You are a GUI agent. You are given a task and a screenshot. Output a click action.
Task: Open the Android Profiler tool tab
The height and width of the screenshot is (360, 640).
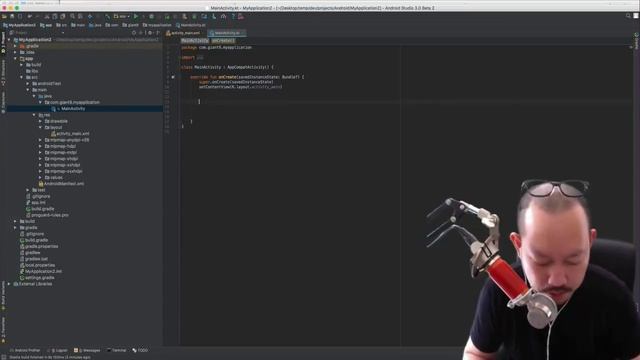pyautogui.click(x=25, y=350)
